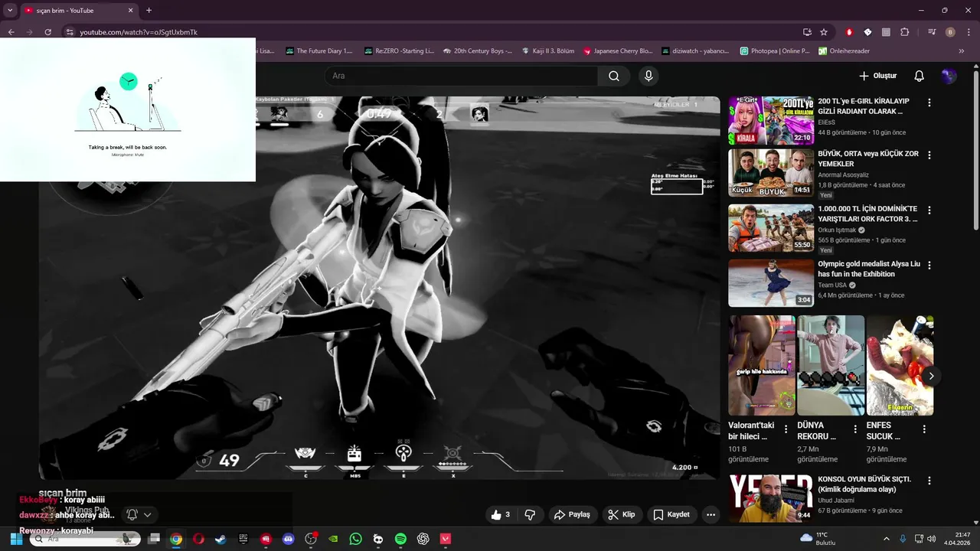Open more actions ellipsis under video
The height and width of the screenshot is (551, 980).
(x=710, y=514)
